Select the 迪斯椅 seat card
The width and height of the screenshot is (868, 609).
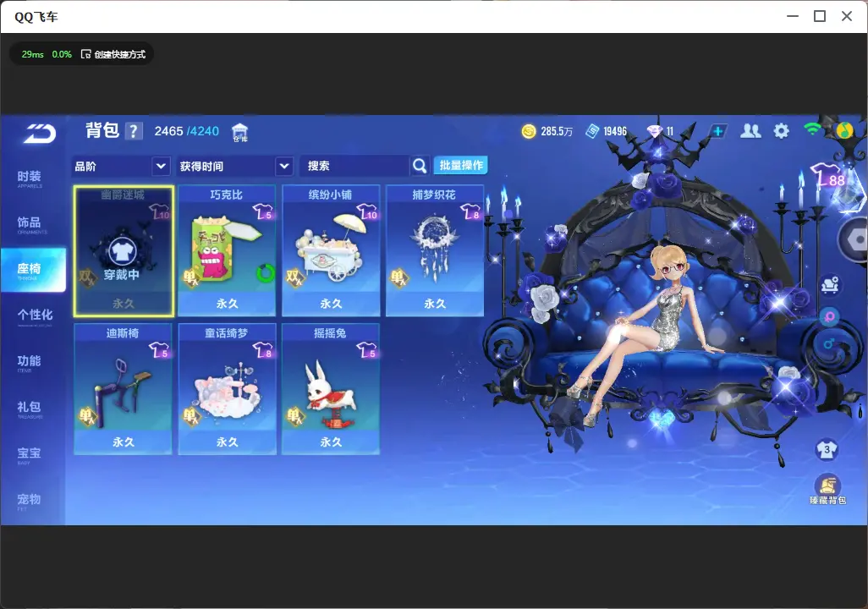tap(123, 389)
